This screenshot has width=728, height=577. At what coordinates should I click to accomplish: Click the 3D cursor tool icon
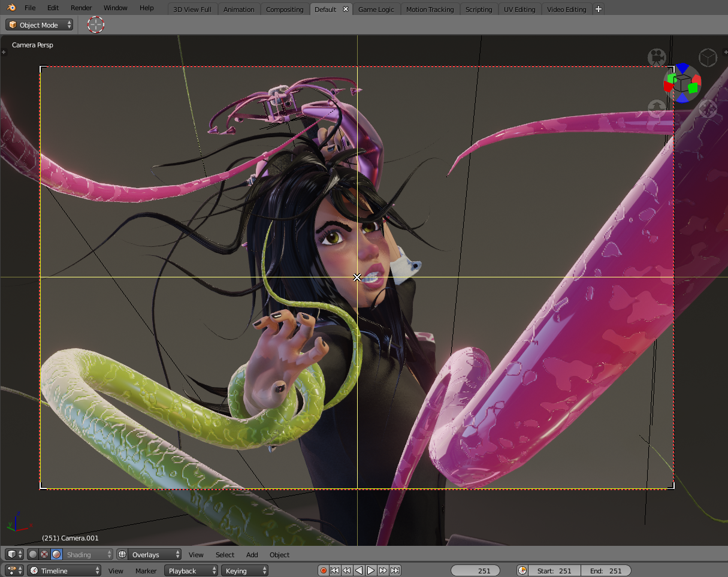96,25
